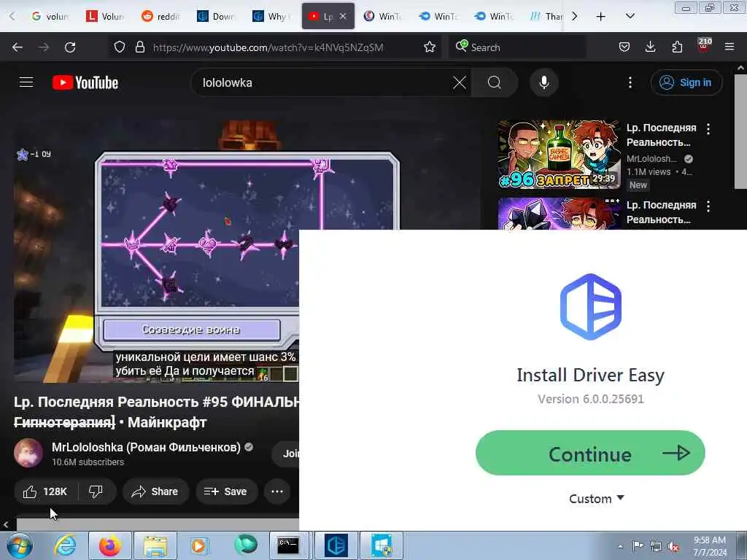Expand the Custom install options
The image size is (747, 560).
(597, 499)
